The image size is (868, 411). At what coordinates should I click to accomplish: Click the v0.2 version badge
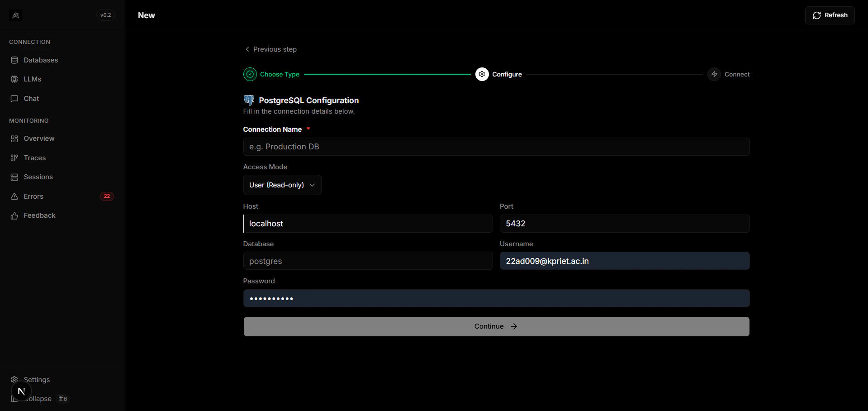(106, 15)
